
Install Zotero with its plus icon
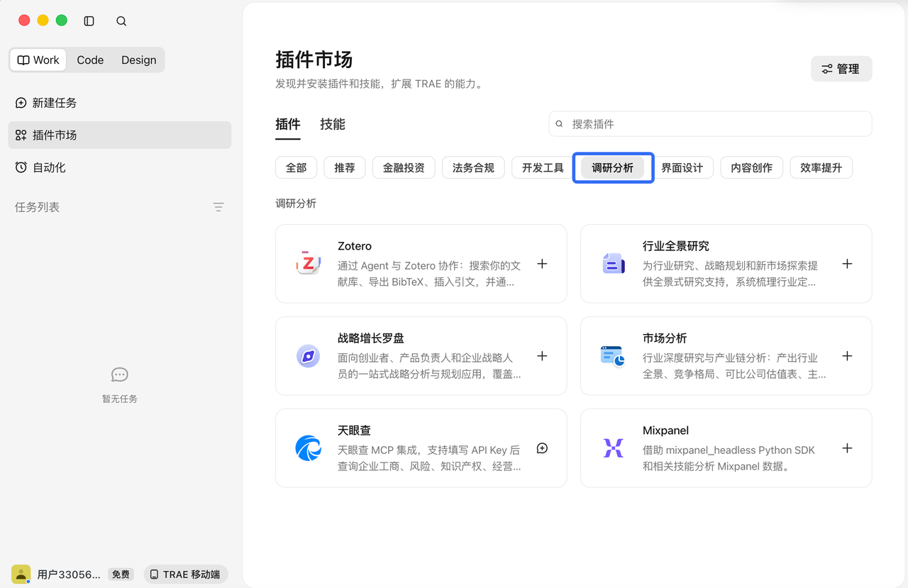click(x=542, y=264)
